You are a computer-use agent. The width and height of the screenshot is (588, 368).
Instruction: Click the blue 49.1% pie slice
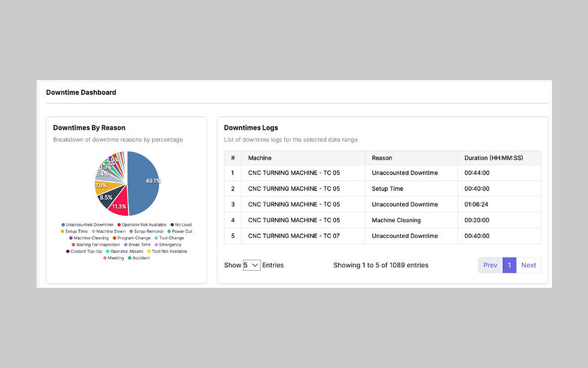[x=145, y=182]
